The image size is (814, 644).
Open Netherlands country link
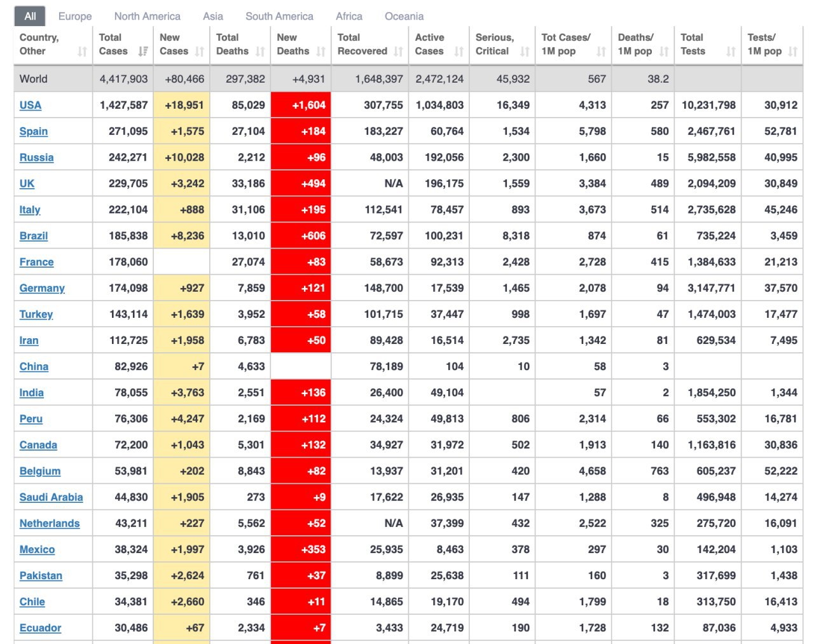click(x=50, y=523)
